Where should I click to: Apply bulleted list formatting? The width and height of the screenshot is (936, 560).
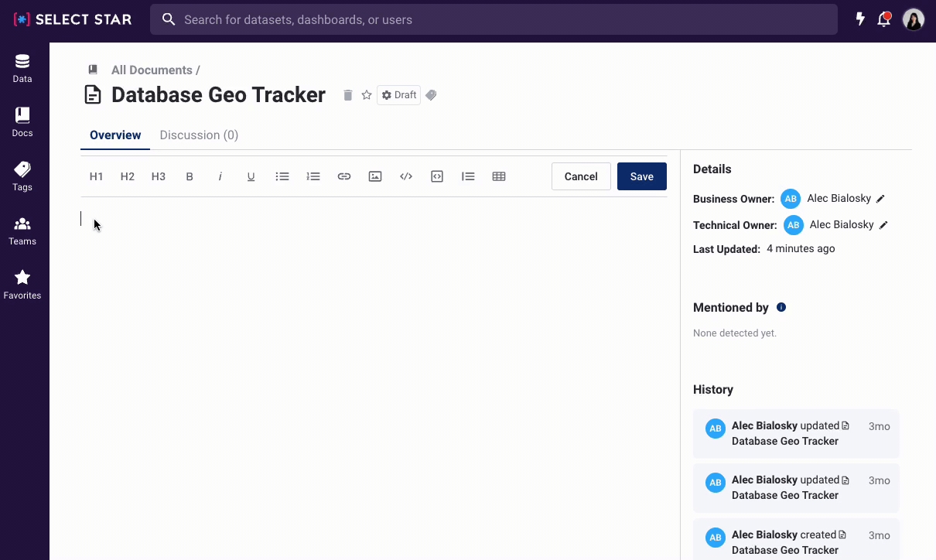pyautogui.click(x=282, y=176)
